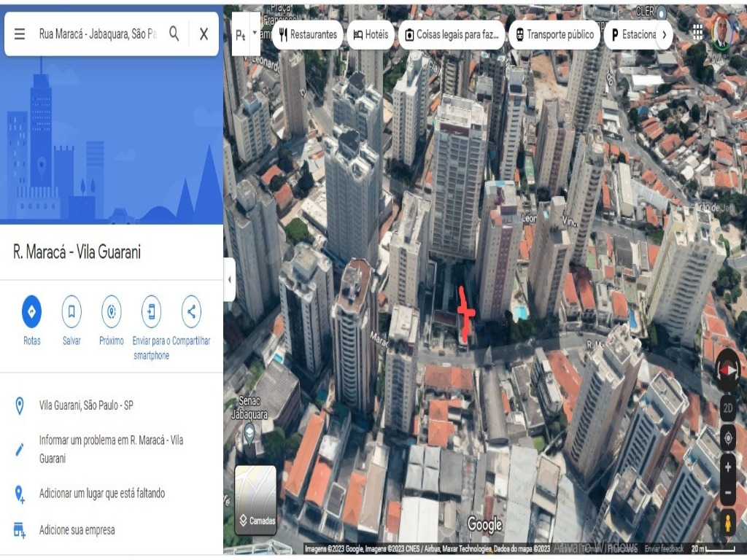Click the Salvar bookmark icon

point(71,311)
